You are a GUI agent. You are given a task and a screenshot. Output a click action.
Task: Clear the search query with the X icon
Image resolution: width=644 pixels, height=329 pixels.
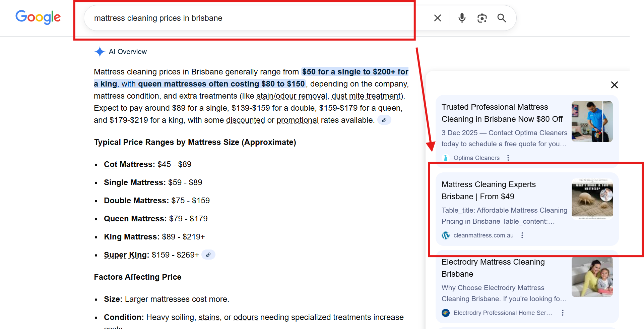437,18
